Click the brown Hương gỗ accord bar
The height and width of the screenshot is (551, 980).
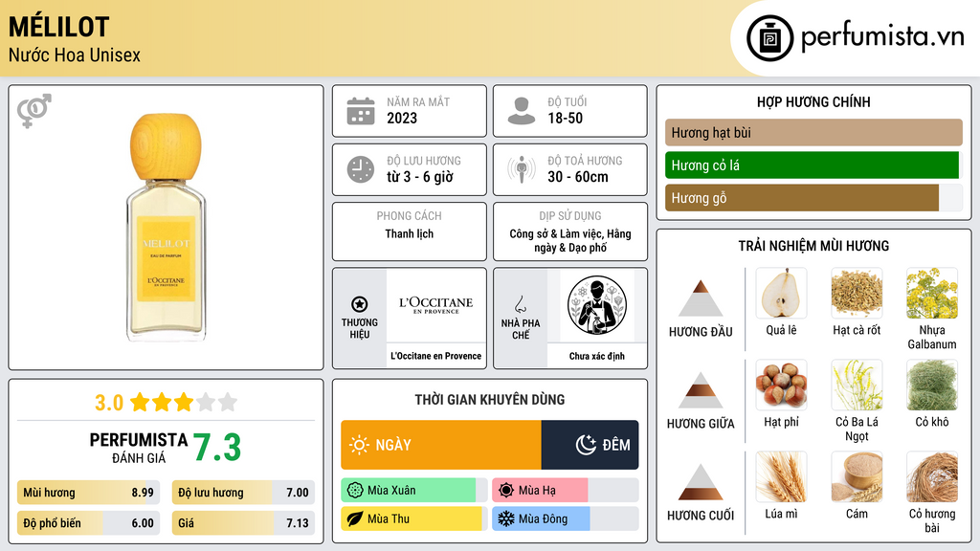pyautogui.click(x=802, y=197)
